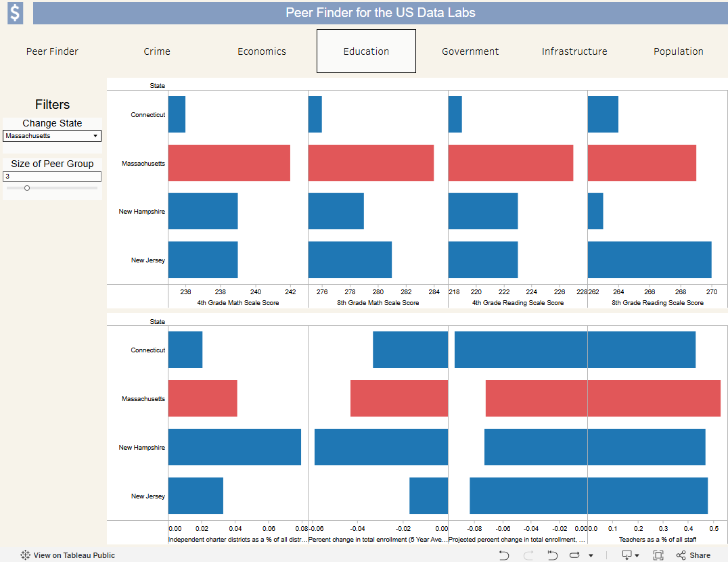Click the Tableau undo icon
The width and height of the screenshot is (728, 562).
[x=504, y=555]
